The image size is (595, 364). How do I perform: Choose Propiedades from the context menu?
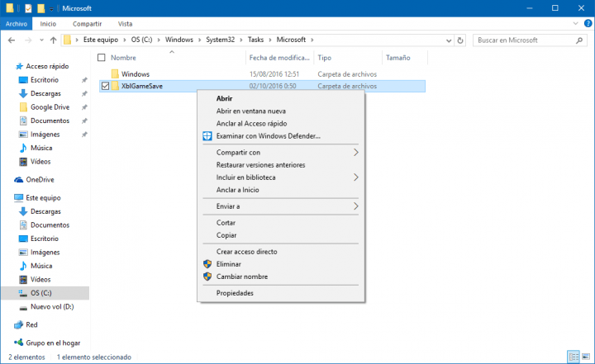(235, 293)
